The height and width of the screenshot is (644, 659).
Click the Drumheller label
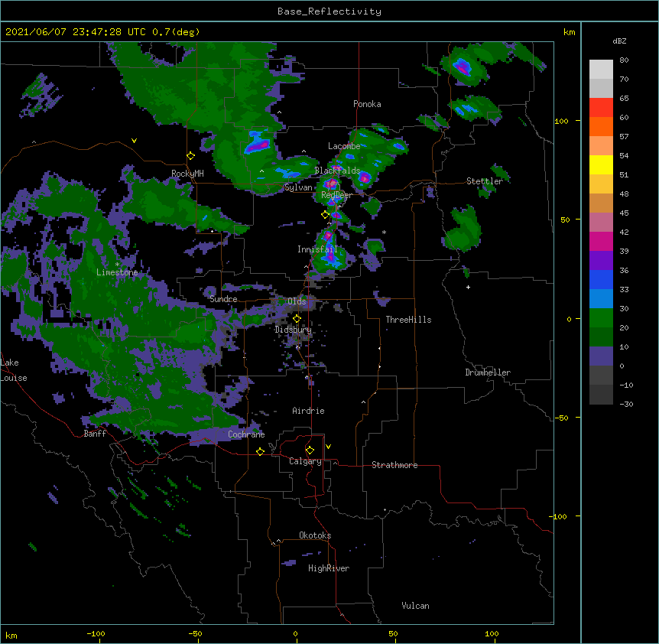[488, 372]
